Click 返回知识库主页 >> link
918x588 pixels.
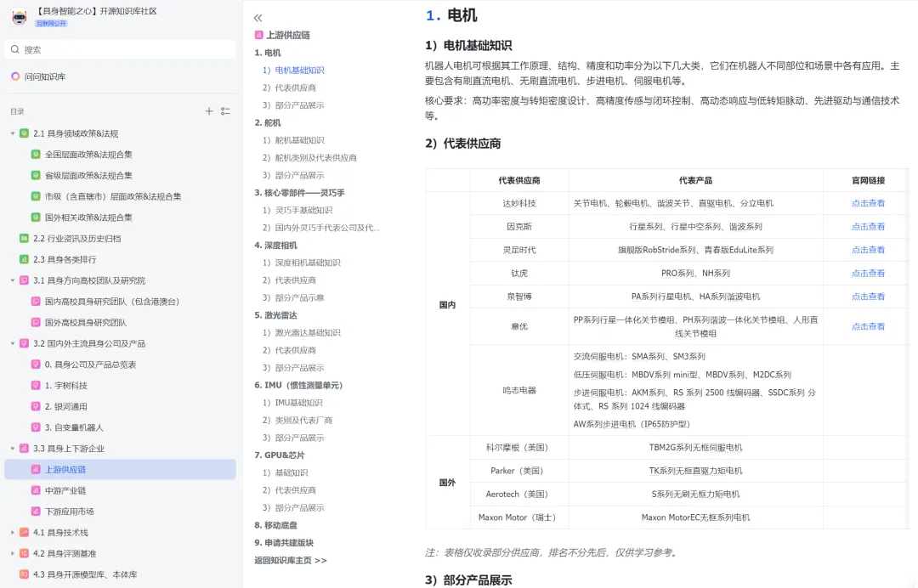coord(291,561)
